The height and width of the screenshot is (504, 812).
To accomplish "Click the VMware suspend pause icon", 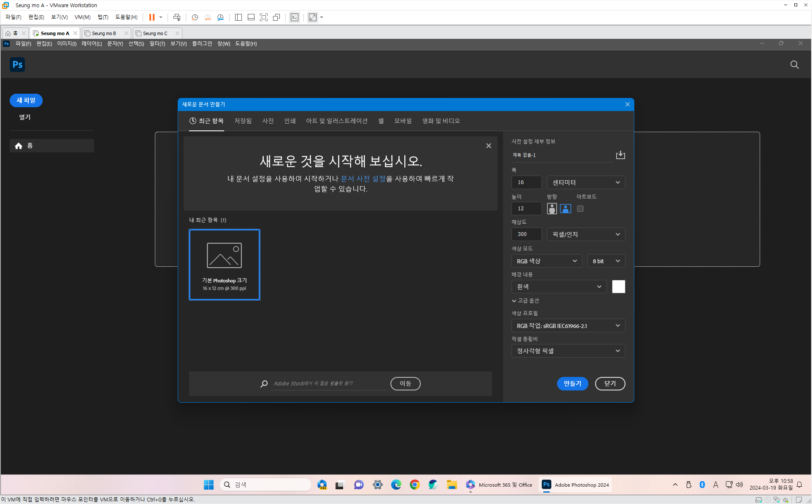I will [152, 17].
